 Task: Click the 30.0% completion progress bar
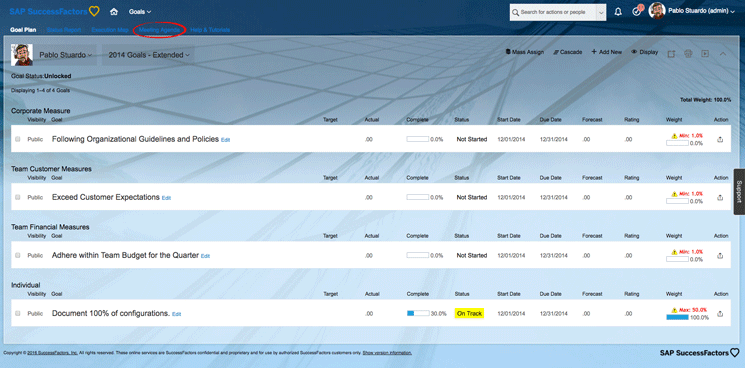[x=418, y=313]
